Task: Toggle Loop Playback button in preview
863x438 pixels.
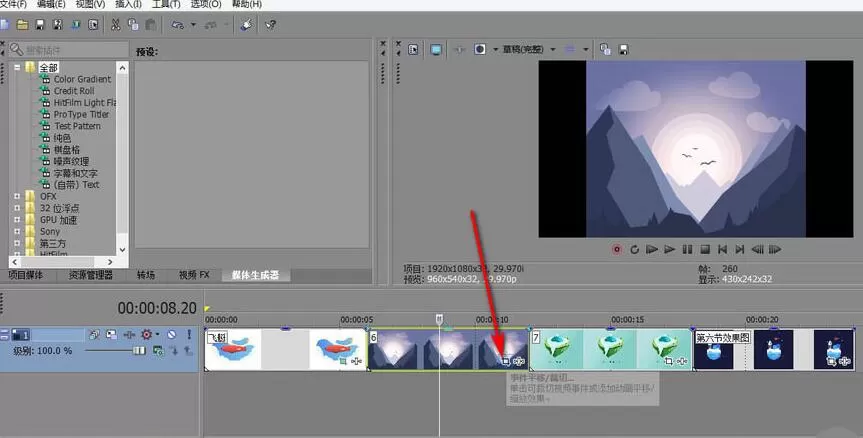Action: (x=635, y=249)
